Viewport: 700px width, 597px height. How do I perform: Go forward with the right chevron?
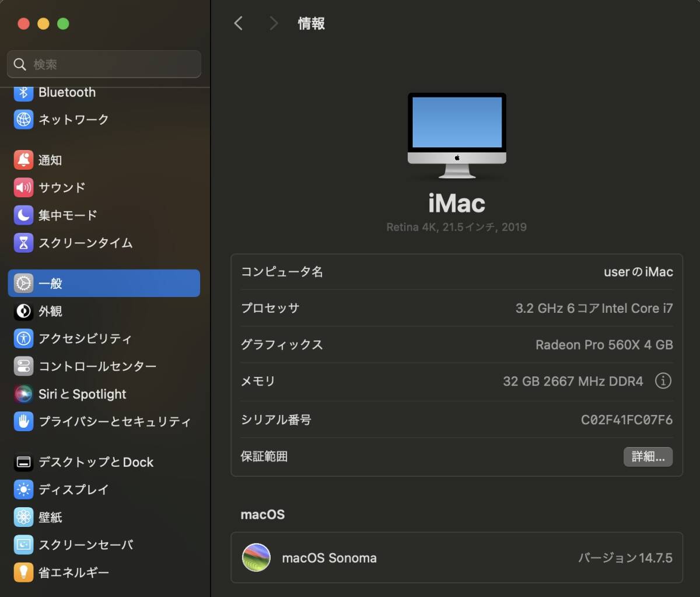pos(274,23)
